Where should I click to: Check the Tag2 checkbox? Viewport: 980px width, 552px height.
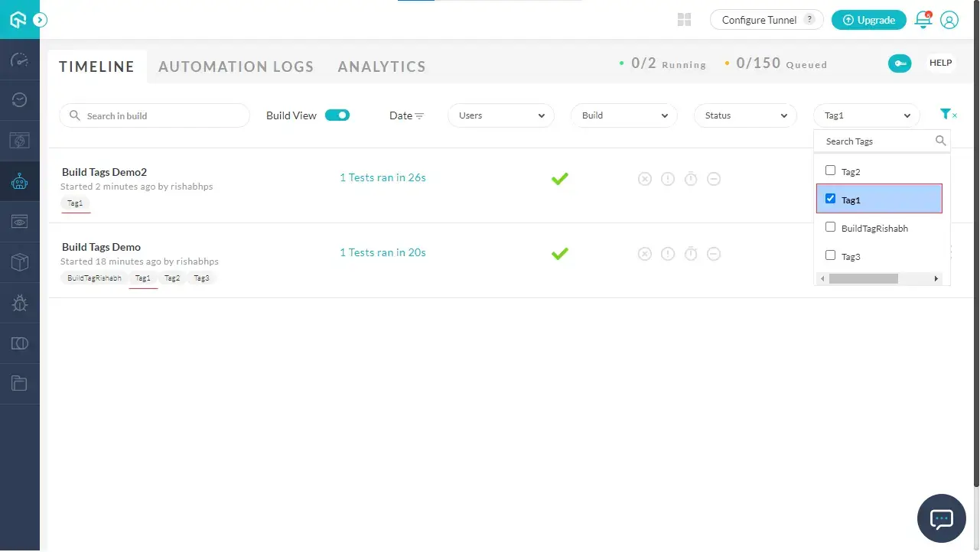click(831, 170)
